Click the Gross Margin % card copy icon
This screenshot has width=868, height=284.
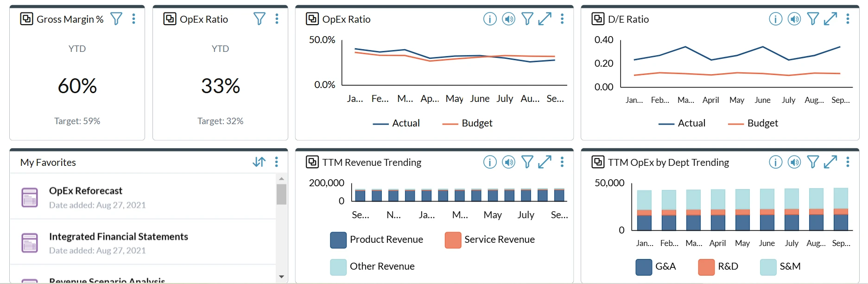point(26,19)
